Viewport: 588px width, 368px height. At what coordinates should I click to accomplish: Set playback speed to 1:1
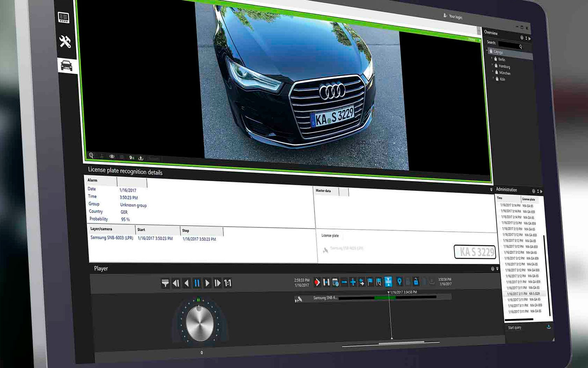tap(228, 283)
